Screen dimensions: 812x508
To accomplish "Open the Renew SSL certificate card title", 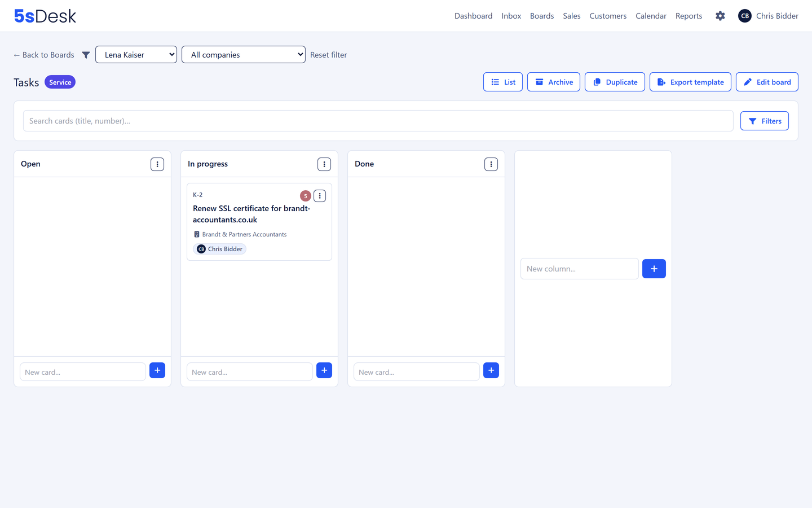I will tap(251, 214).
